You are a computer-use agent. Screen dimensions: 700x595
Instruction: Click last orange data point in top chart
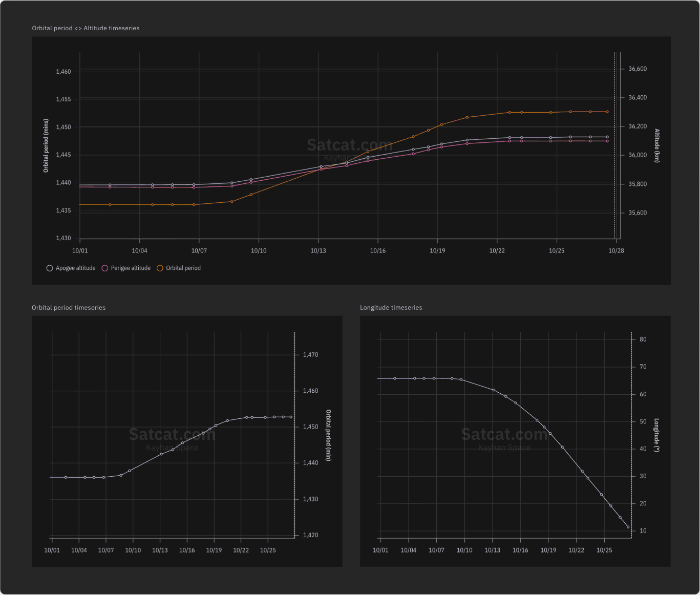[607, 112]
